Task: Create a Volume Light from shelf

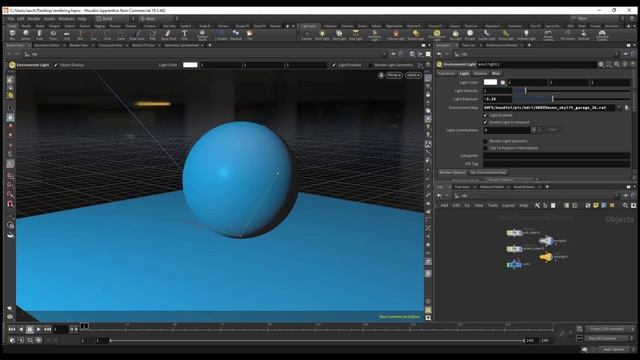Action: tap(396, 35)
